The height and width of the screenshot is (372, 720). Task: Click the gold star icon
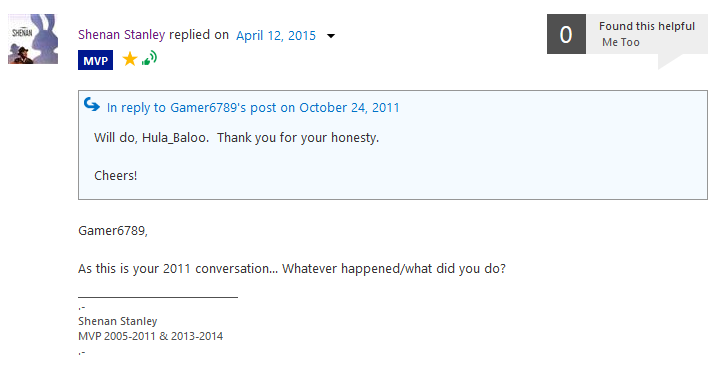[130, 59]
